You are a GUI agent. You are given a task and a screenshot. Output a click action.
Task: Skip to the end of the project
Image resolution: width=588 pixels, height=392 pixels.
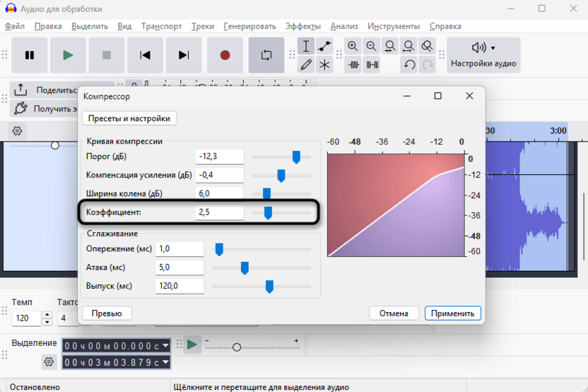(x=184, y=55)
